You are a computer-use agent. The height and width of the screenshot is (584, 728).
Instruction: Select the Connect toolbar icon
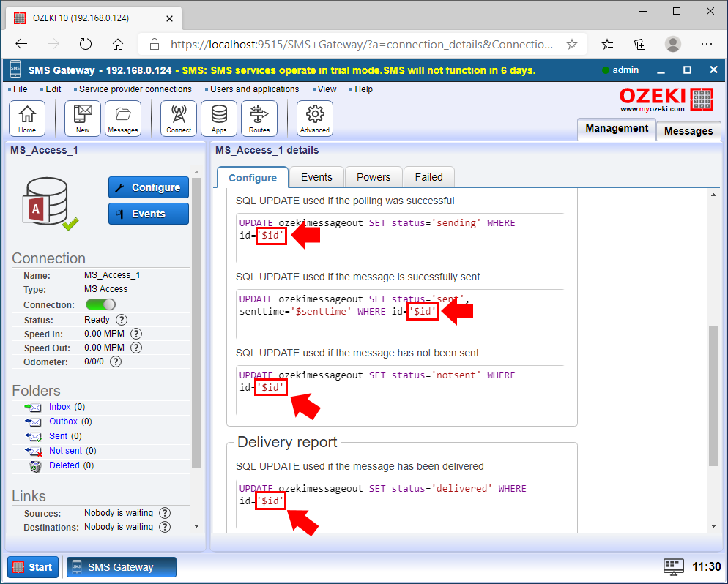tap(178, 118)
